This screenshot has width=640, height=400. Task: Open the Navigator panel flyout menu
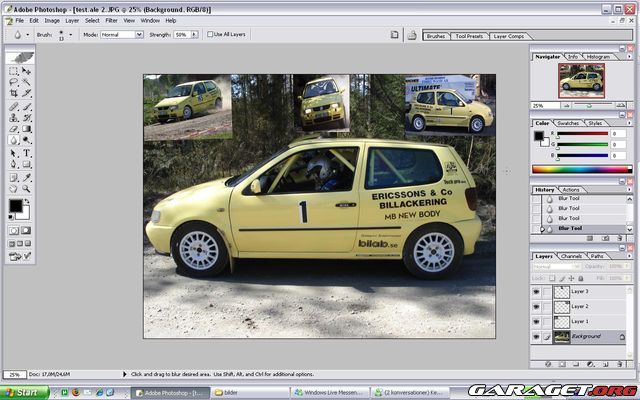pos(629,57)
